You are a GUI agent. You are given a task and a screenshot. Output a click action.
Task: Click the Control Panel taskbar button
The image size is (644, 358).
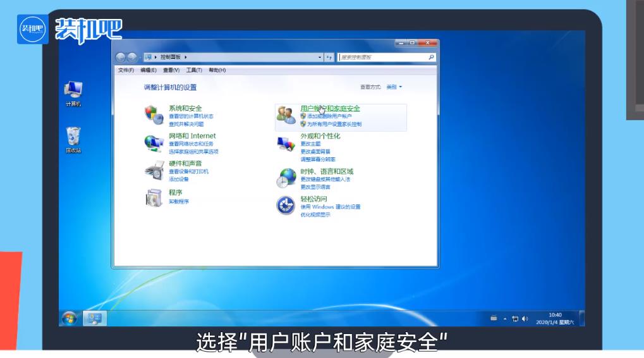95,319
